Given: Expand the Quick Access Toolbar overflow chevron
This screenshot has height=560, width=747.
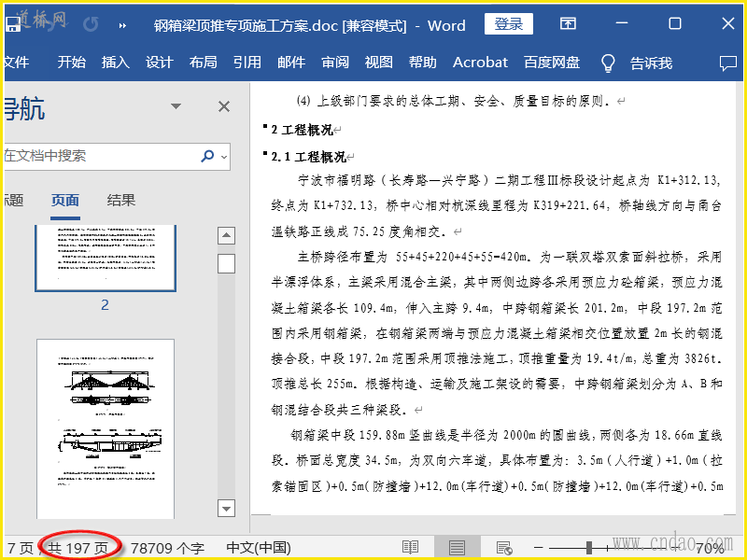Looking at the screenshot, I should (122, 25).
